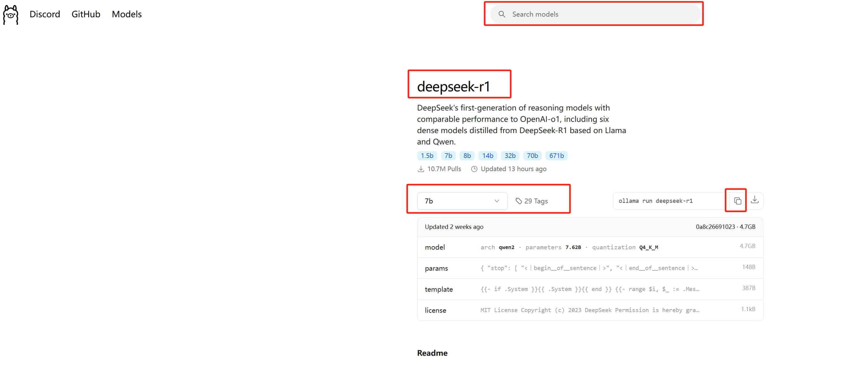Click the pulls download icon

(x=421, y=169)
